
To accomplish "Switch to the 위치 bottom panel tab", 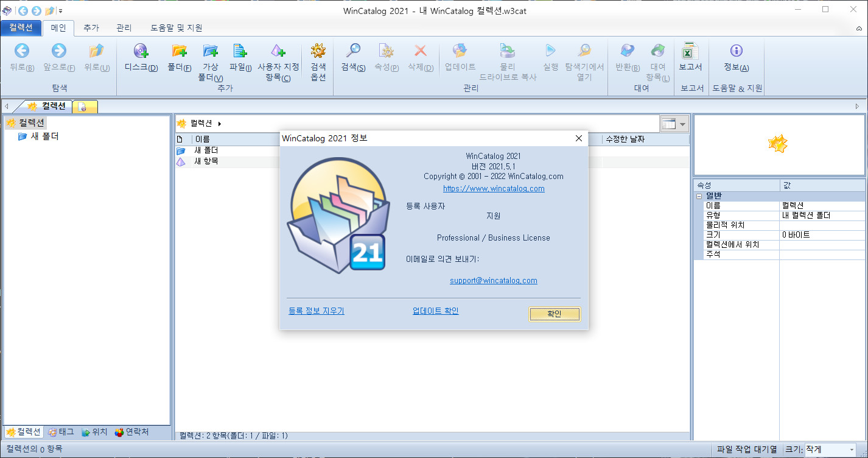I will (x=94, y=432).
